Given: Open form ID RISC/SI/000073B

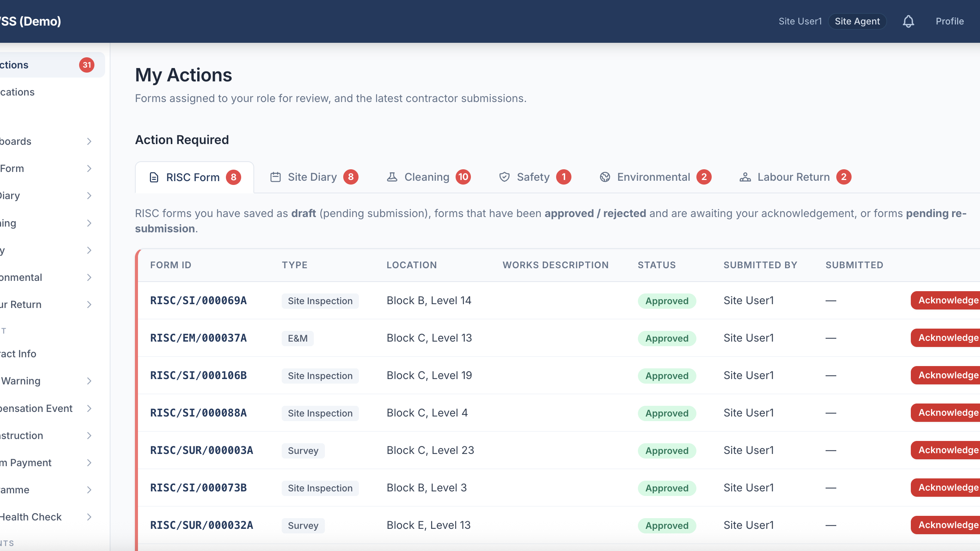Looking at the screenshot, I should coord(198,488).
